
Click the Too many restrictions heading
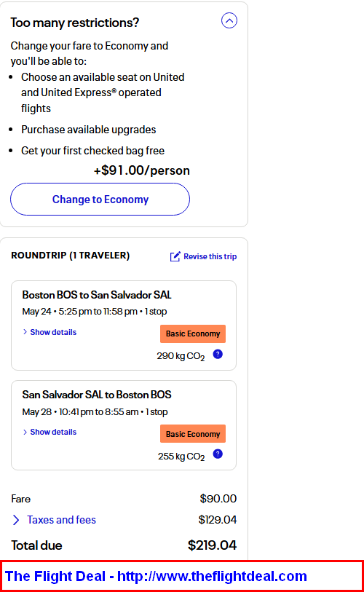pyautogui.click(x=75, y=23)
